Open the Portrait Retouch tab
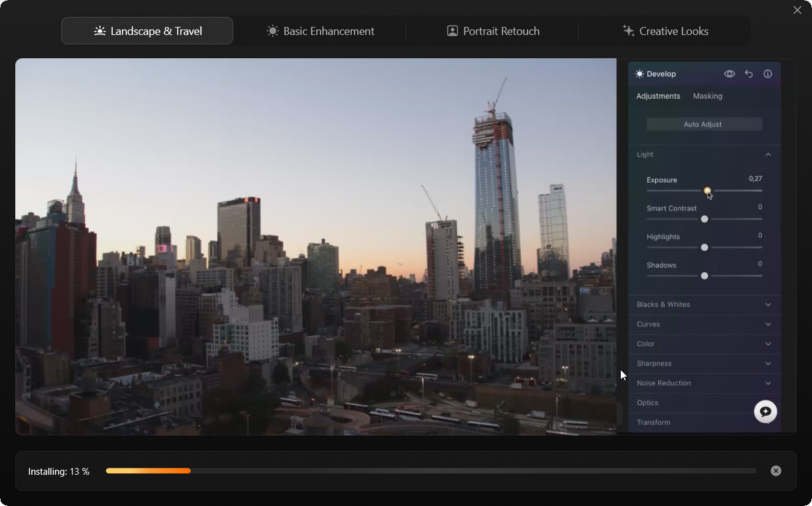Screen dimensions: 812x506 [x=493, y=31]
